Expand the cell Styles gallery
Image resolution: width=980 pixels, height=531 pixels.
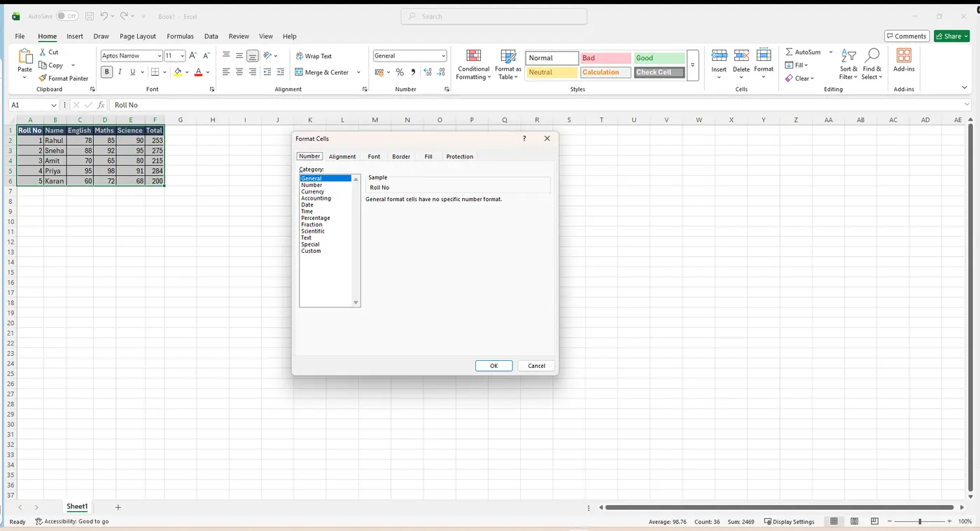[693, 65]
